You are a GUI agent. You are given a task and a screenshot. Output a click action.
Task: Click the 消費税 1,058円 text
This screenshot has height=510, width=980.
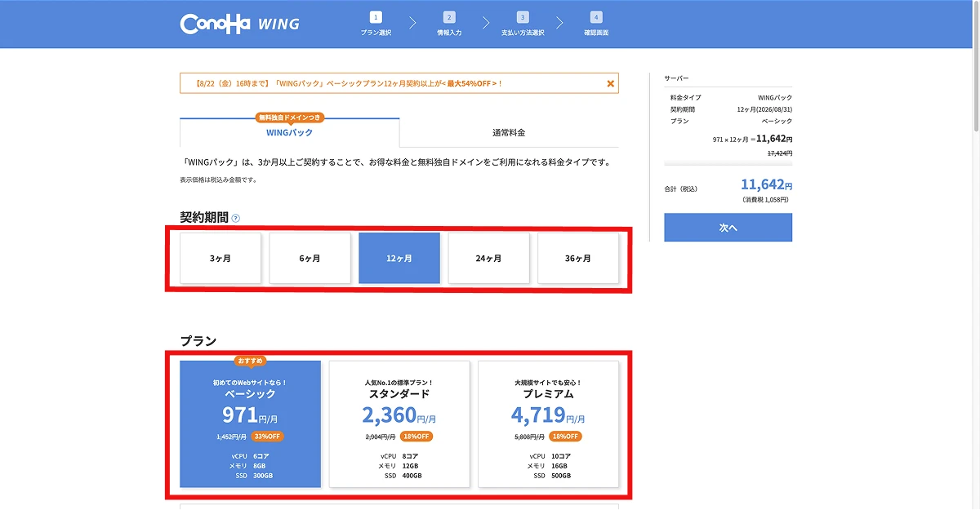click(767, 200)
